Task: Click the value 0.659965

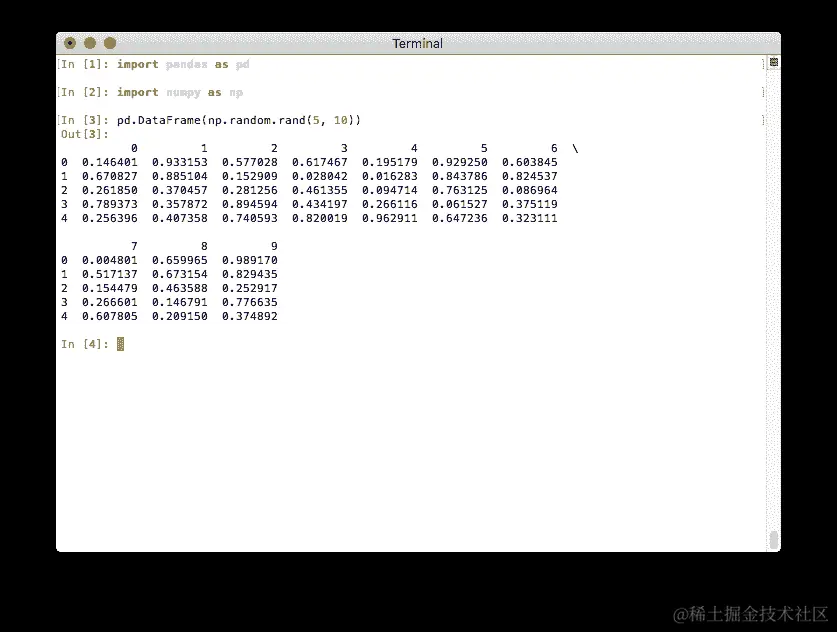Action: 179,260
